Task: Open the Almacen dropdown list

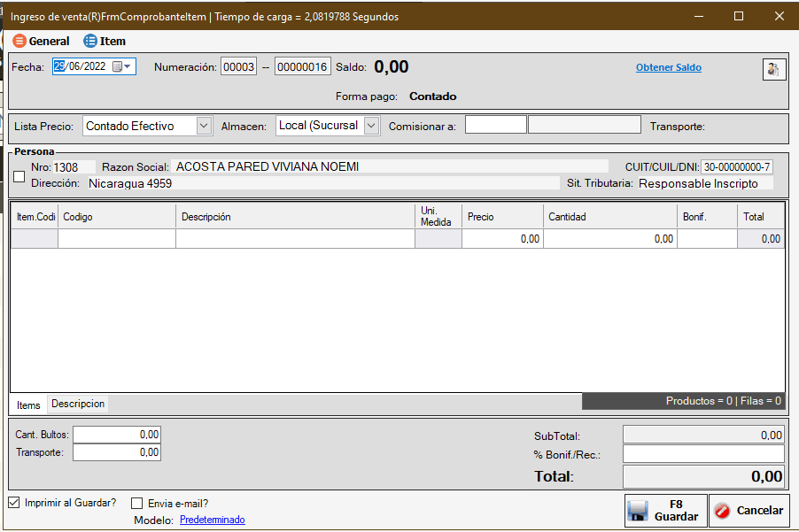Action: (371, 126)
